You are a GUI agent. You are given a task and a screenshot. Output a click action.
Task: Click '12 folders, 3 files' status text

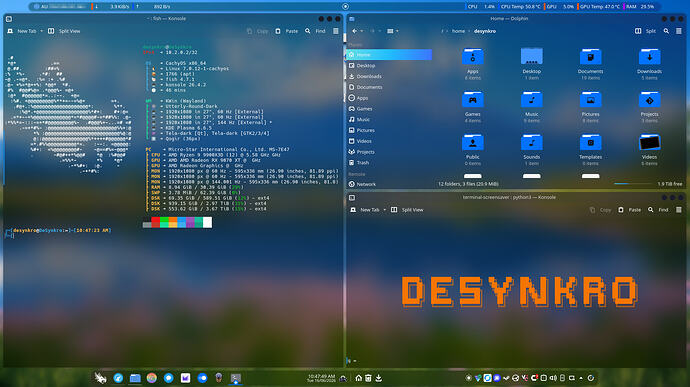tap(468, 184)
